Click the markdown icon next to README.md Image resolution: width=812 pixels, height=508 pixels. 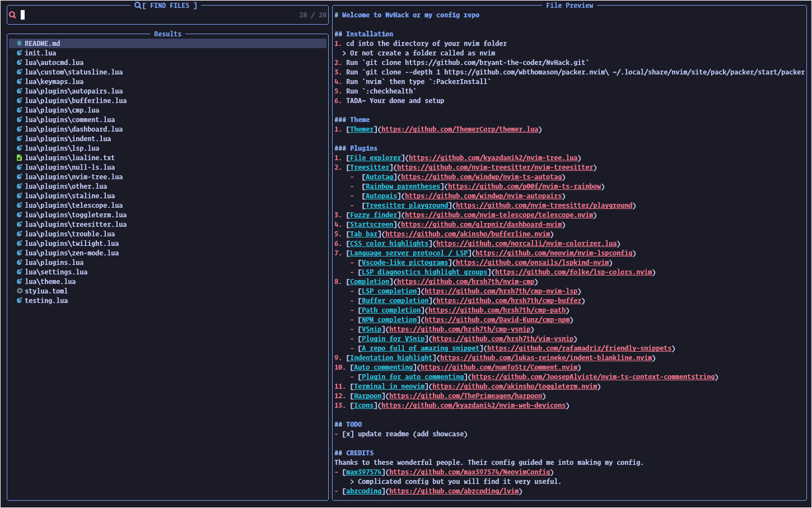[19, 43]
